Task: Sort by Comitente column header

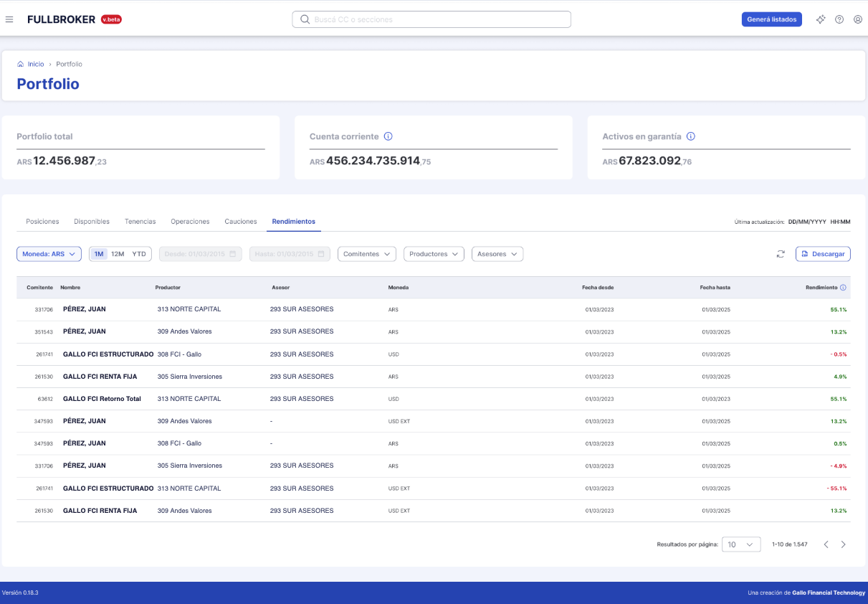Action: click(x=39, y=288)
